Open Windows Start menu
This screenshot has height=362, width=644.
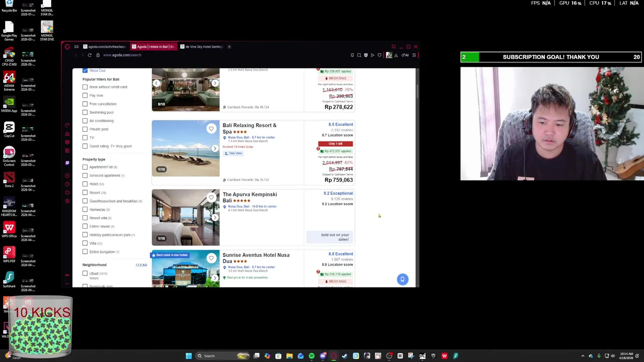pyautogui.click(x=189, y=356)
